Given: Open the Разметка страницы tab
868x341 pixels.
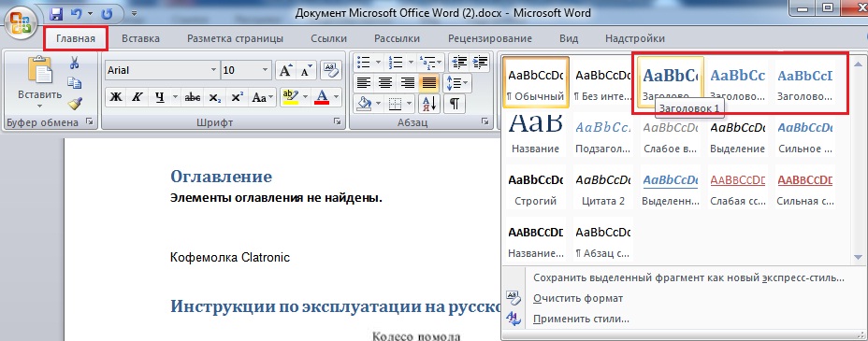Looking at the screenshot, I should tap(236, 38).
